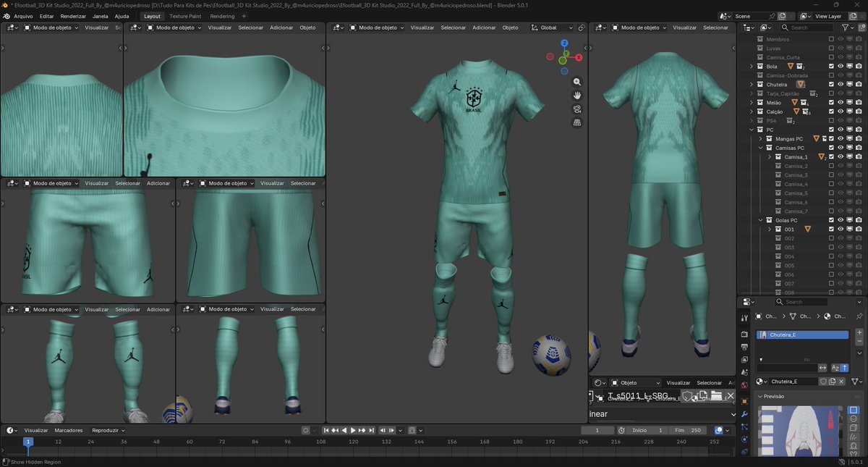Screen dimensions: 868x467
Task: Select cube preview shape
Action: (x=853, y=427)
